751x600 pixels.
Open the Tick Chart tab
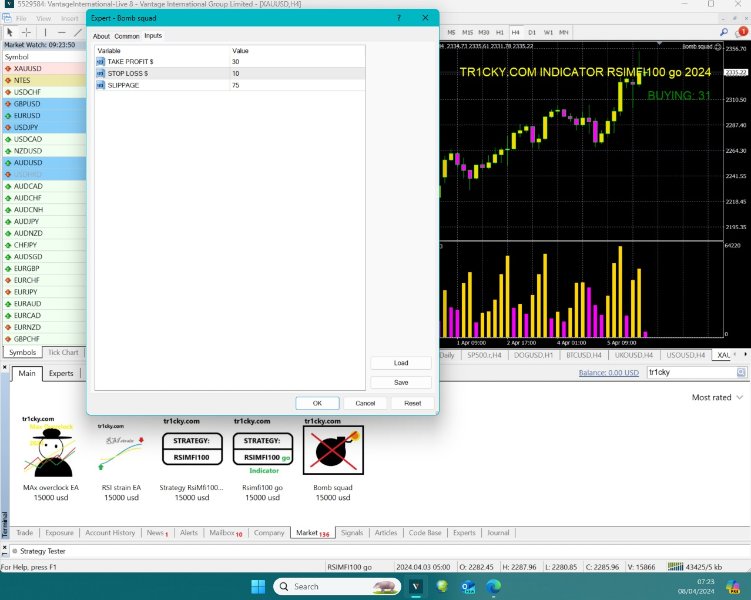click(63, 352)
